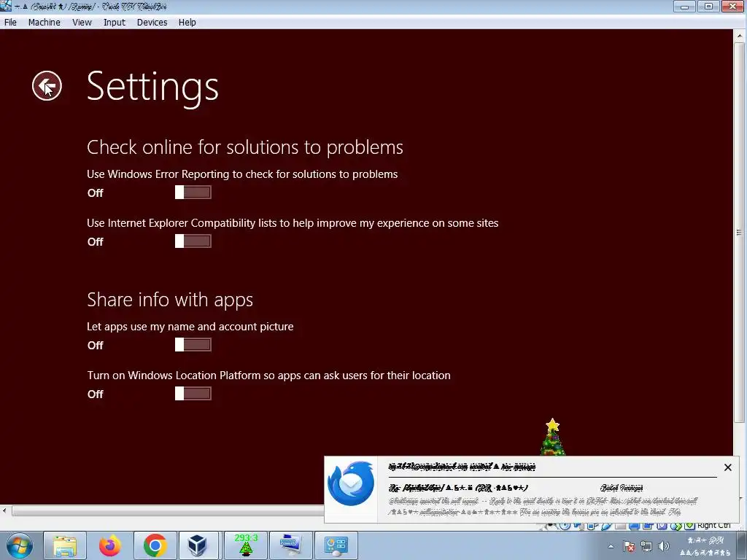Open the Christmas countdown tree taskbar item
The height and width of the screenshot is (560, 747).
click(246, 545)
